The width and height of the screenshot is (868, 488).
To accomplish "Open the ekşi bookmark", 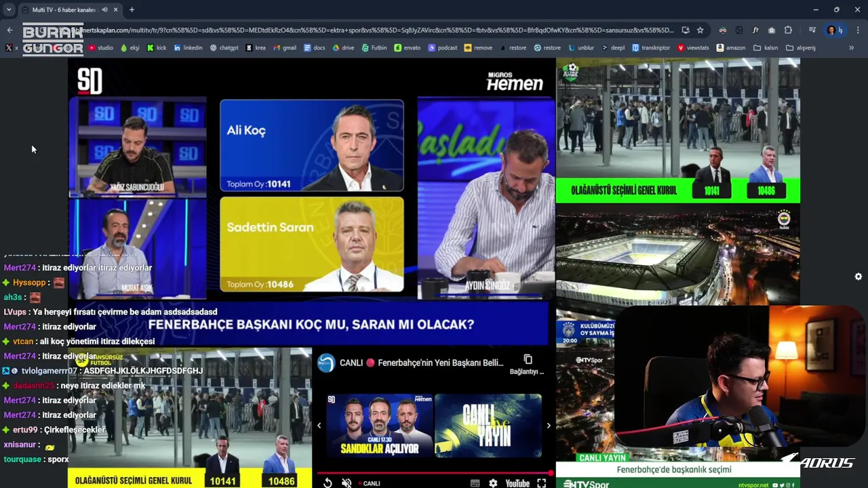I will 130,47.
